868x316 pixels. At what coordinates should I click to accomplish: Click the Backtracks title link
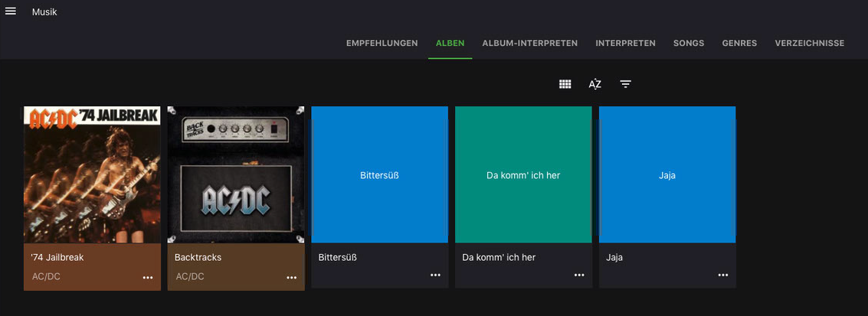[x=198, y=257]
